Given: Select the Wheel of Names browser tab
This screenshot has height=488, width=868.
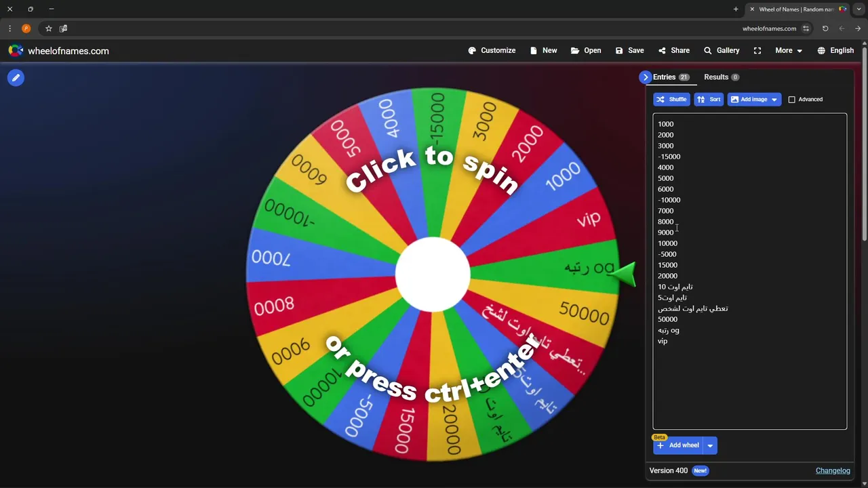Looking at the screenshot, I should (x=797, y=9).
